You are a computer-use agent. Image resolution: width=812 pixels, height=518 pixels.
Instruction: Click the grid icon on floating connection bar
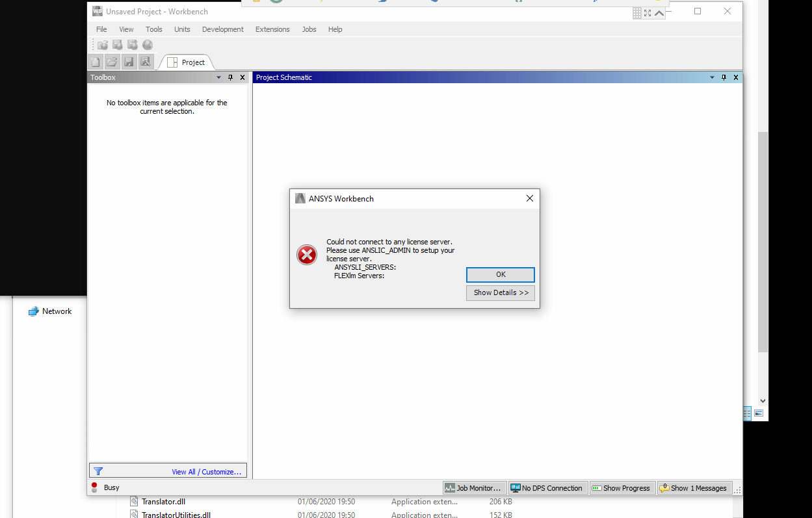[x=637, y=13]
